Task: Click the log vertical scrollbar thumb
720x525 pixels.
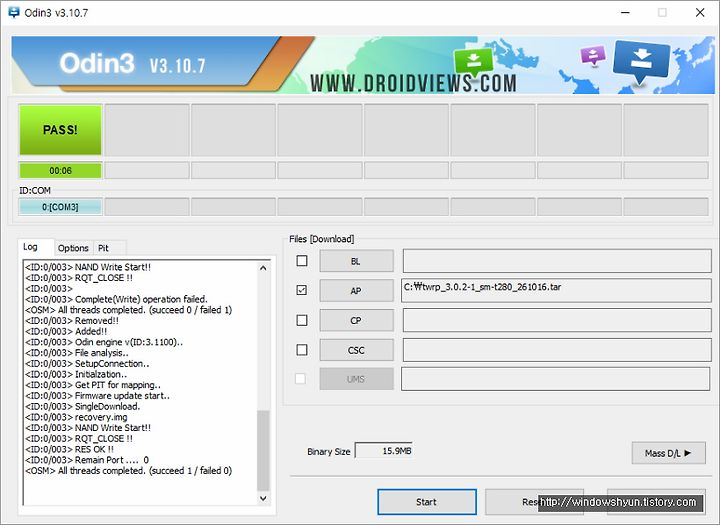Action: pos(263,451)
